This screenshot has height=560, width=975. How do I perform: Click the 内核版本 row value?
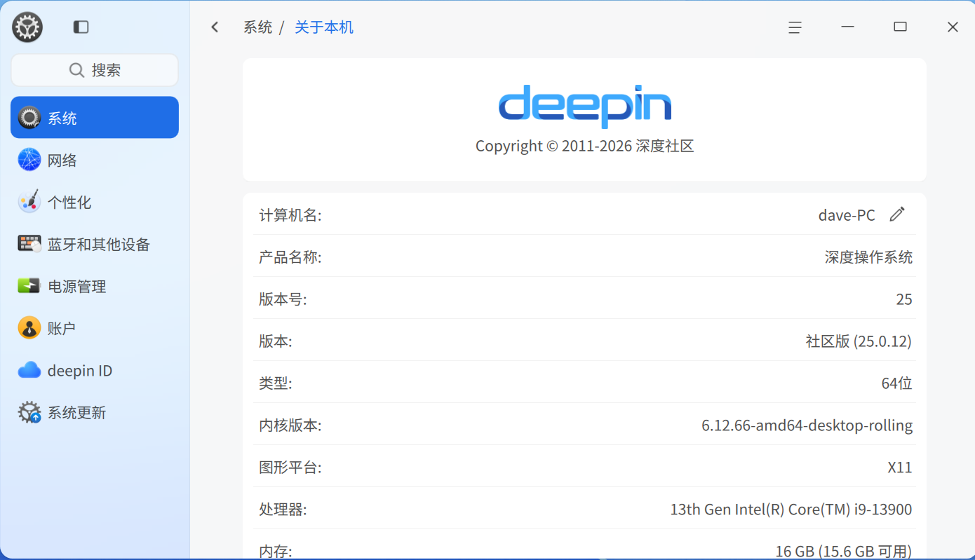pyautogui.click(x=807, y=425)
